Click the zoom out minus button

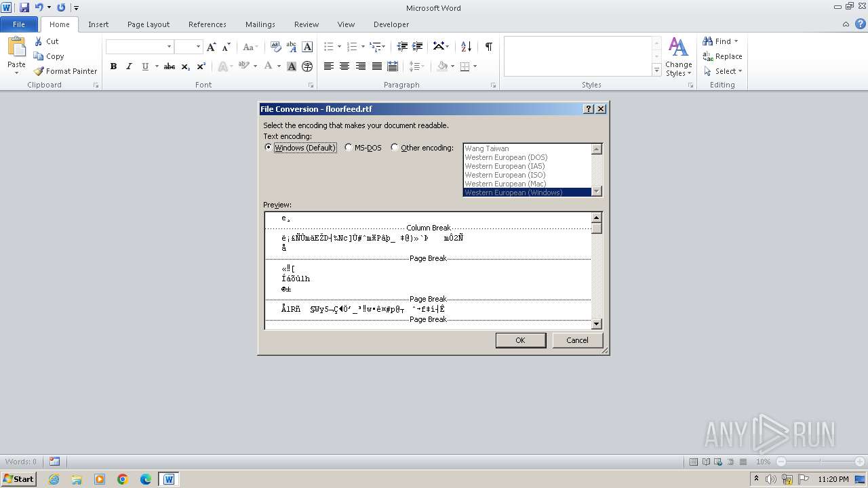coord(781,462)
